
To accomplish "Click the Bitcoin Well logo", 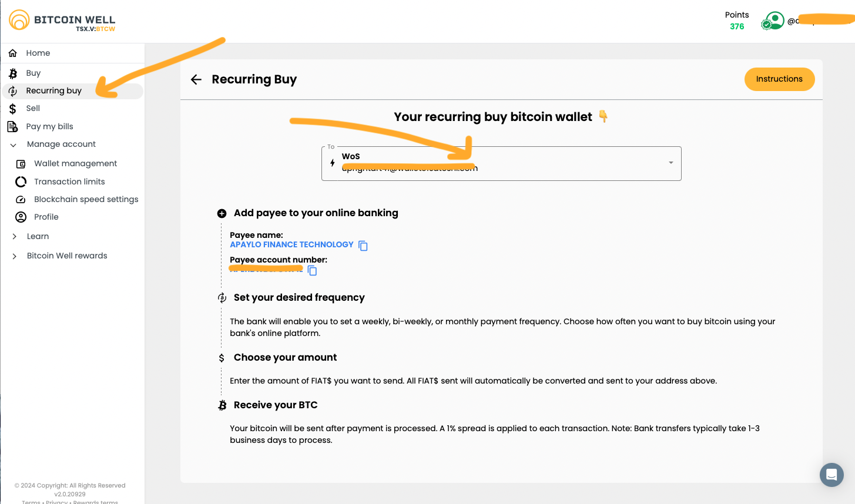I will 62,21.
